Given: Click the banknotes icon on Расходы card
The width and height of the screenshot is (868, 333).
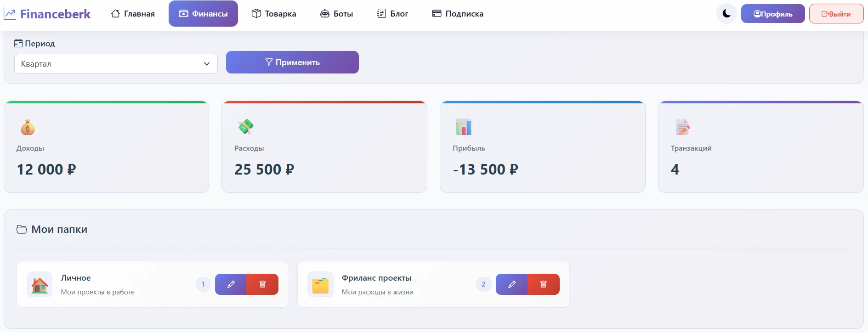Looking at the screenshot, I should click(x=245, y=127).
